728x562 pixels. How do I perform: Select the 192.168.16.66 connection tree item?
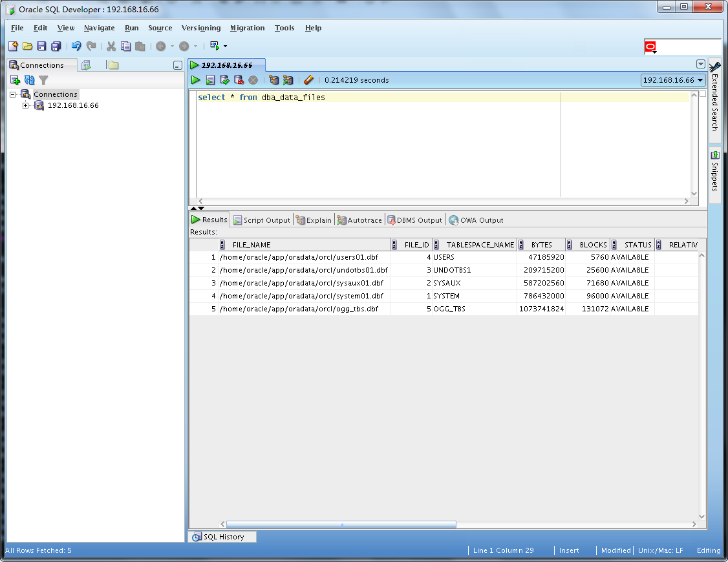pos(73,105)
